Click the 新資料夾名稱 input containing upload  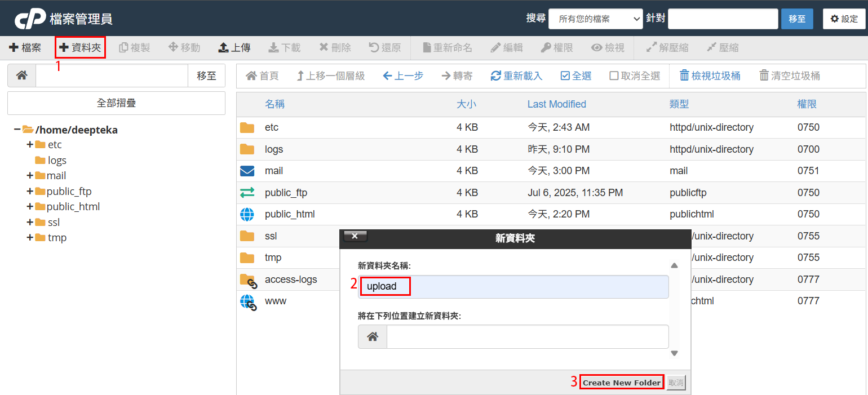pos(513,286)
